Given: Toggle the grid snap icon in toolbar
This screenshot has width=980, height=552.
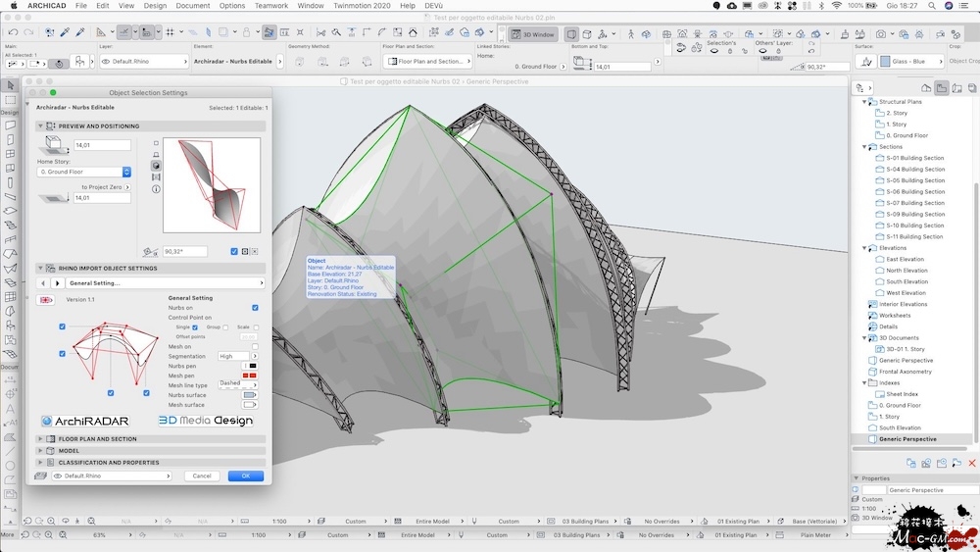Looking at the screenshot, I should (170, 32).
